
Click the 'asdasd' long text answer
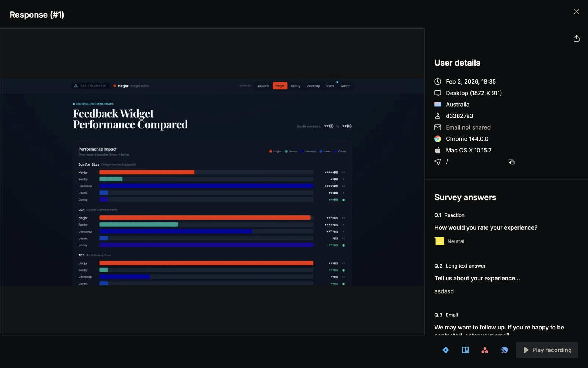[x=444, y=291]
